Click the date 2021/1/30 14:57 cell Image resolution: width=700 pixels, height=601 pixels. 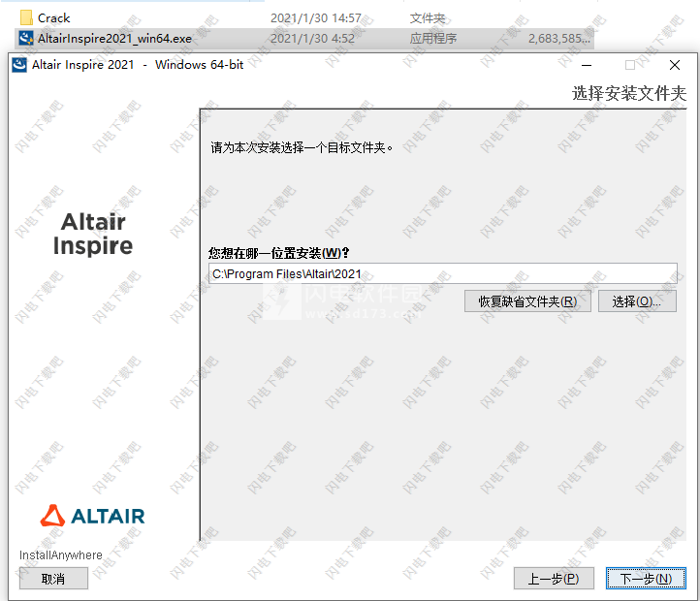coord(316,17)
